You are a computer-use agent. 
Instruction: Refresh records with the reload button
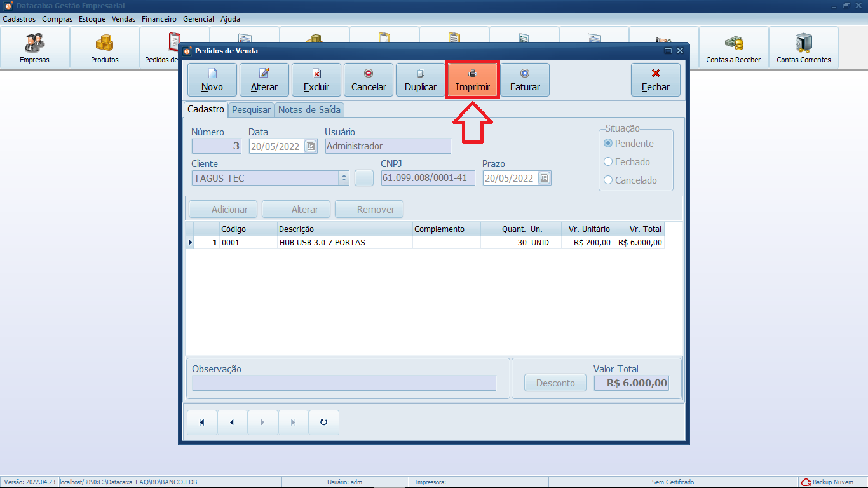tap(323, 422)
